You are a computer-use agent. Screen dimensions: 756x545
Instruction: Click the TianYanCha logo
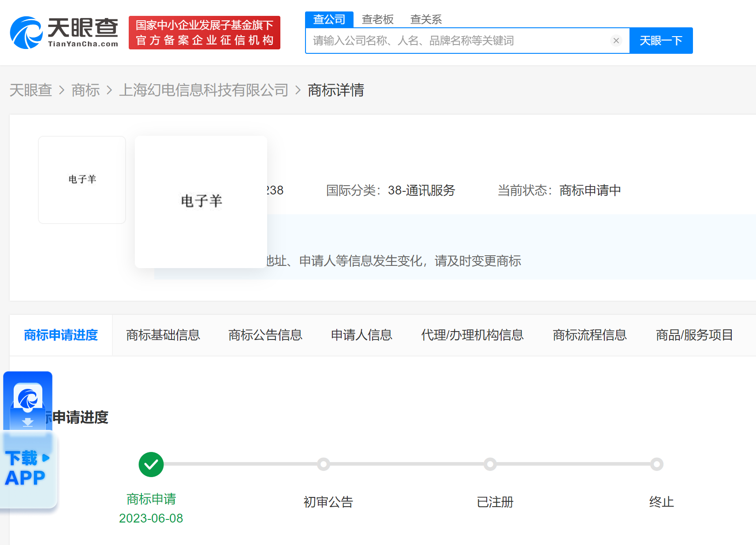coord(64,33)
